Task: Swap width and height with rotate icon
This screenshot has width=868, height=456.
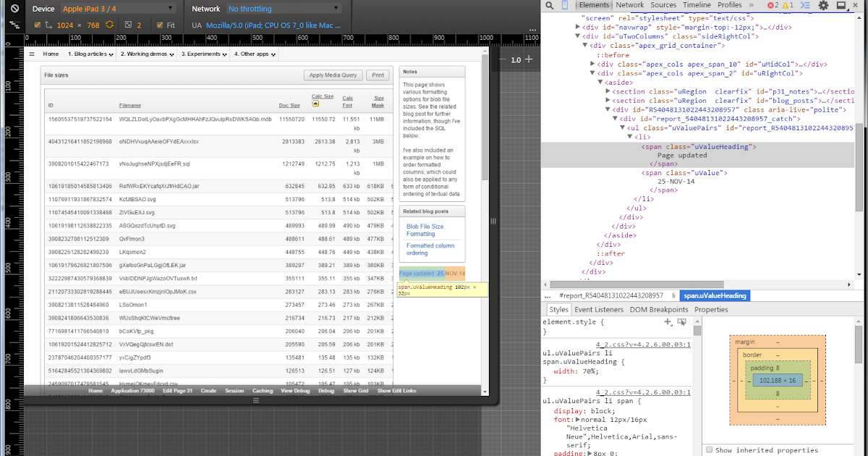Action: tap(109, 24)
